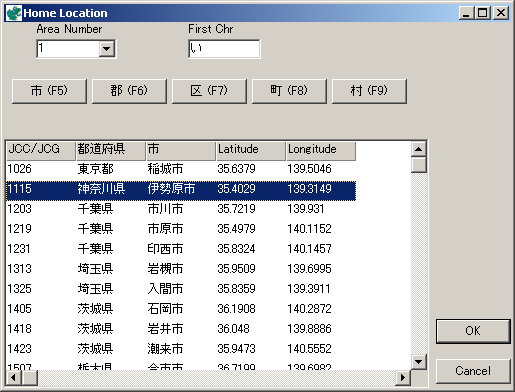The height and width of the screenshot is (392, 515).
Task: Select row 1325 入間市
Action: pyautogui.click(x=181, y=289)
